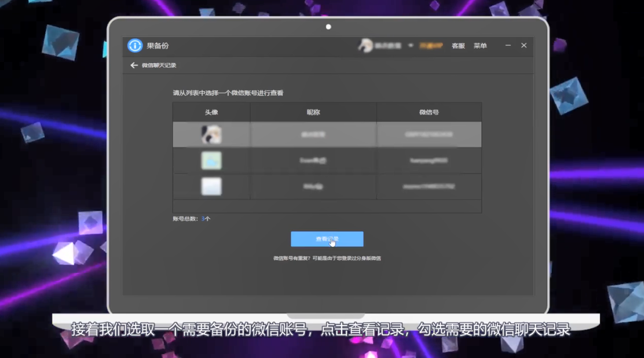
Task: Click the 昵称 column header
Action: point(313,112)
